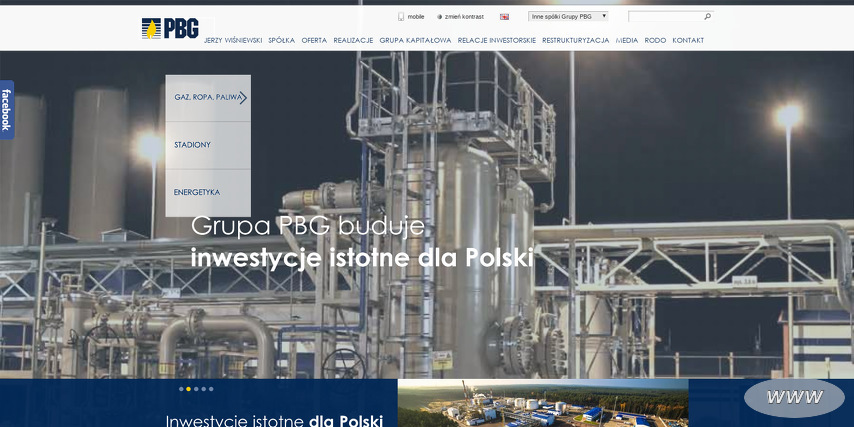Click the WWW oval badge
Image resolution: width=854 pixels, height=427 pixels.
pos(794,398)
